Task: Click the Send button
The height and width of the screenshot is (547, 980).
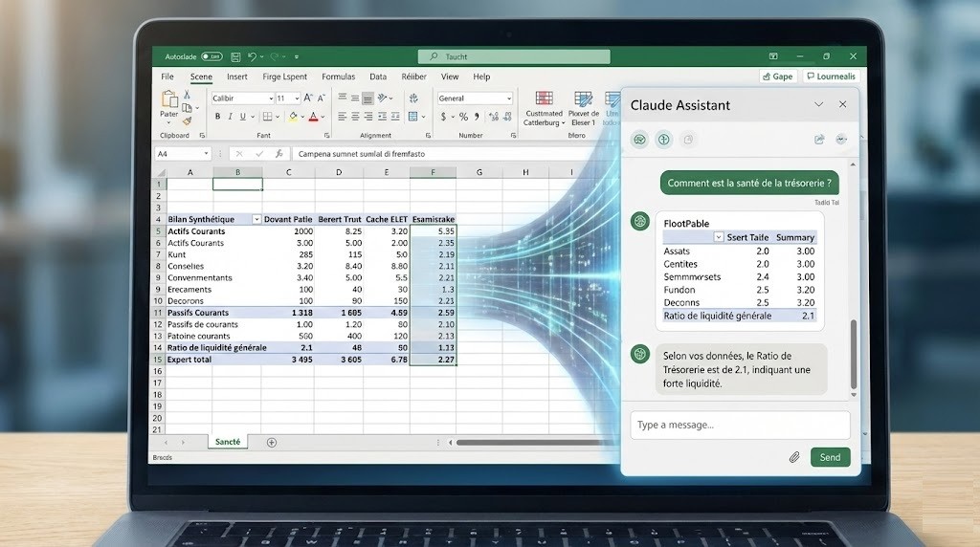Action: (830, 457)
